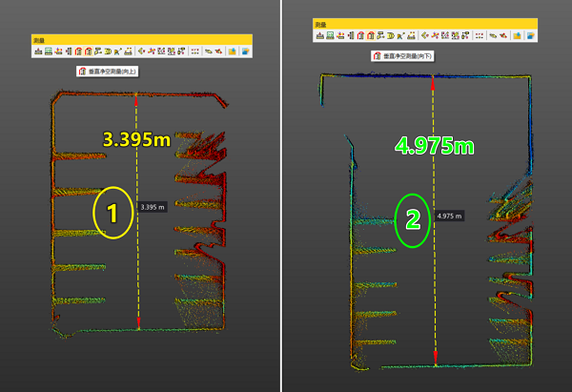Viewport: 572px width, 392px height.
Task: Select the dark 4.975 m measurement label
Action: click(x=450, y=217)
